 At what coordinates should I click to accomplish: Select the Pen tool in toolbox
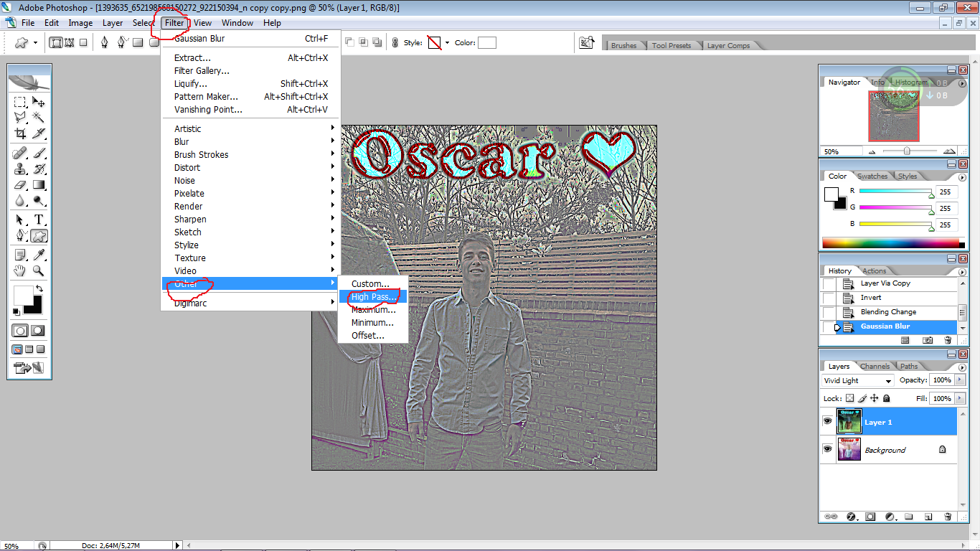tap(20, 235)
